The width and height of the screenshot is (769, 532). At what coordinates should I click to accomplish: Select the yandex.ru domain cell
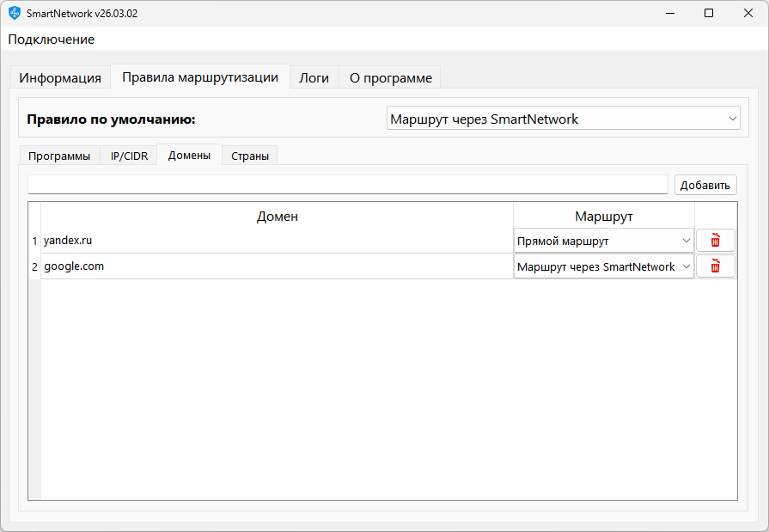(277, 241)
